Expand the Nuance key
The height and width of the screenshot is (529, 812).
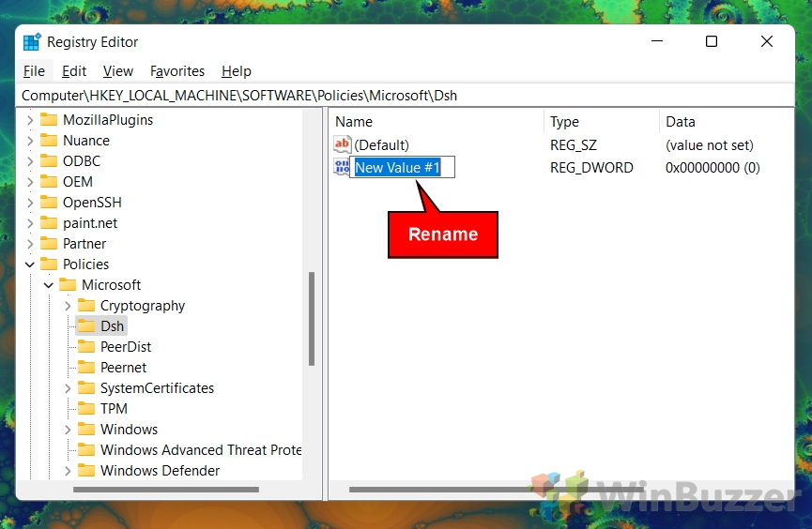tap(30, 141)
